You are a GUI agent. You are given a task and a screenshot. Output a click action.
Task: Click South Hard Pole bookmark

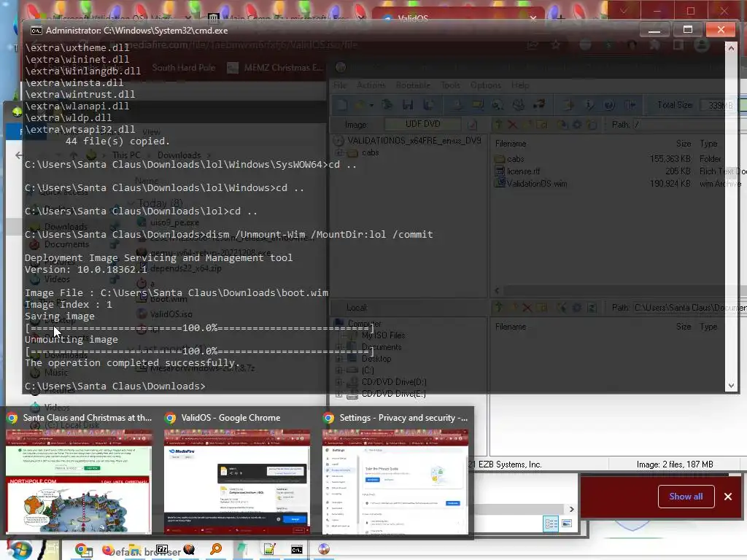pyautogui.click(x=183, y=68)
